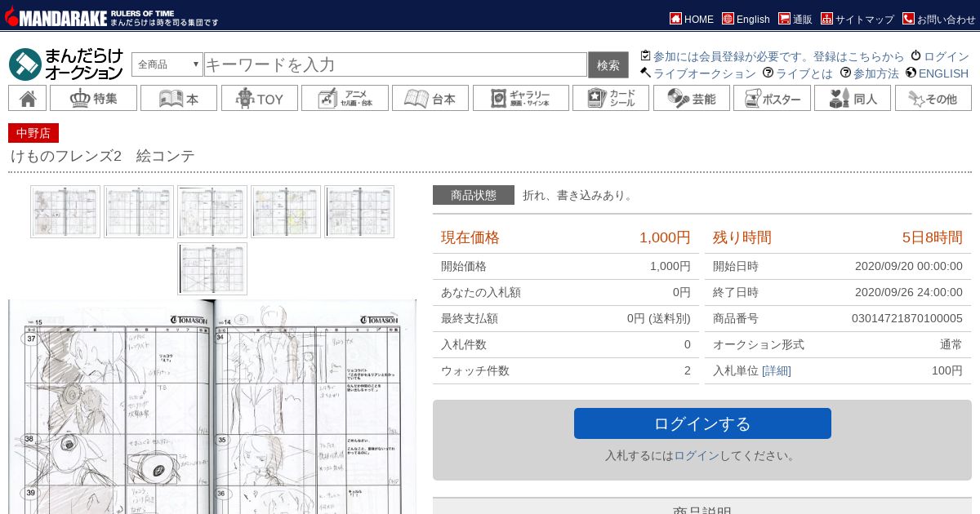The height and width of the screenshot is (514, 980).
Task: Open the 芸能 entertainment category tab
Action: click(691, 99)
